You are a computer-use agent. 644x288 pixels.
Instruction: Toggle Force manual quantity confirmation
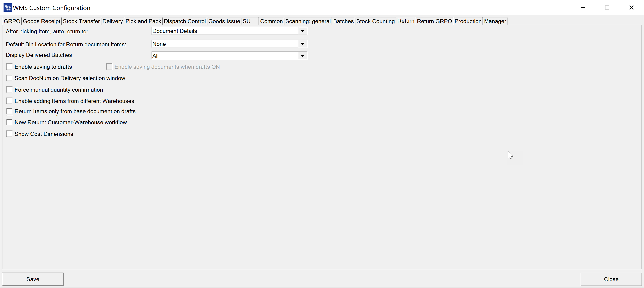point(10,90)
